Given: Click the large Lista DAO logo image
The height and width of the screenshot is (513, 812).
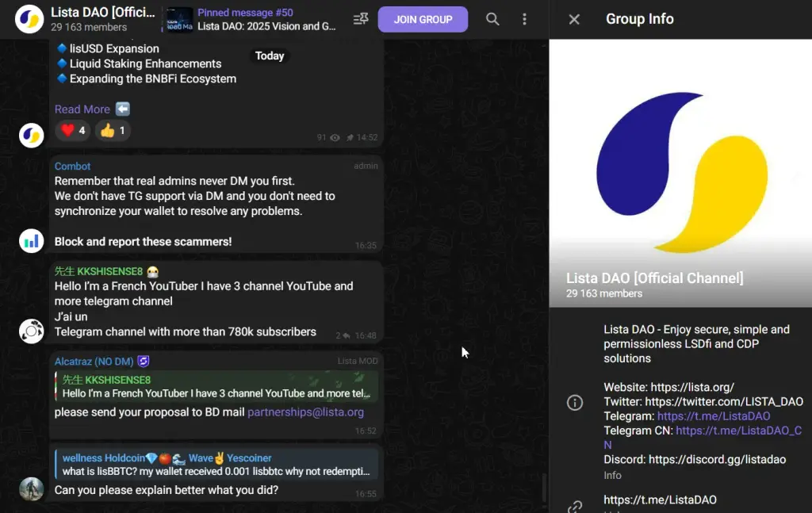Looking at the screenshot, I should [680, 173].
